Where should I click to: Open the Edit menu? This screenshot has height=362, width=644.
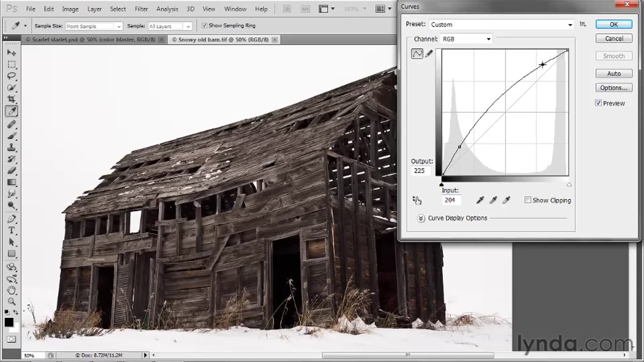tap(49, 9)
